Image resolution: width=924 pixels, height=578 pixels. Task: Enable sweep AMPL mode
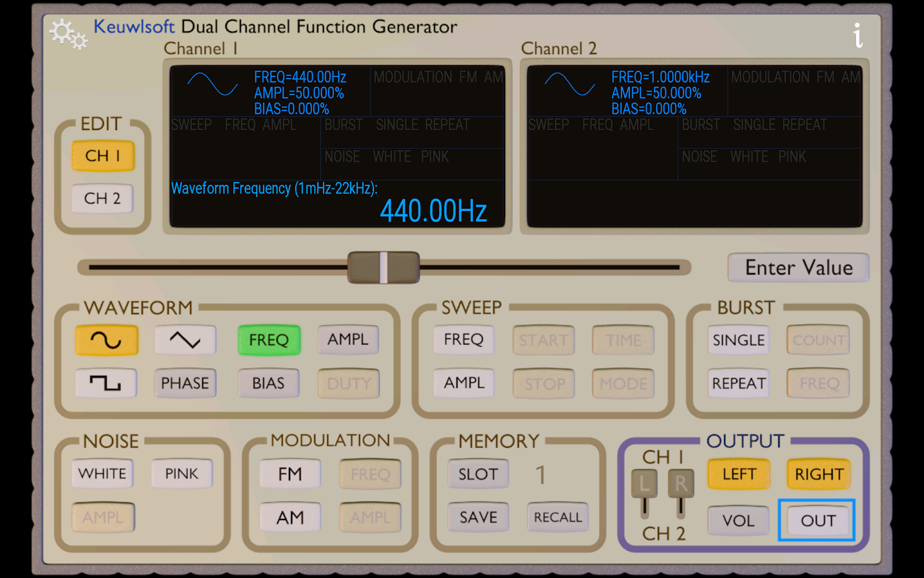pos(464,383)
